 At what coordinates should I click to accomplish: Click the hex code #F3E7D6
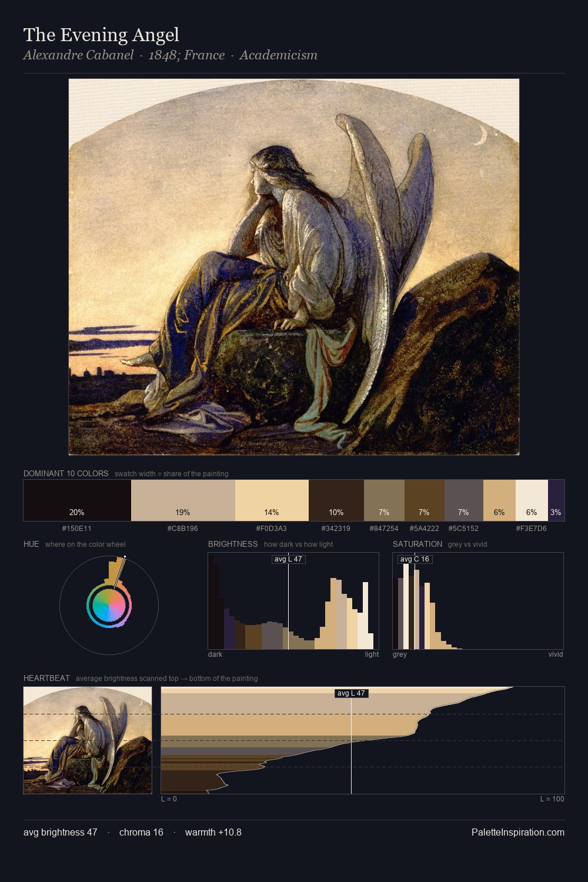[x=532, y=529]
